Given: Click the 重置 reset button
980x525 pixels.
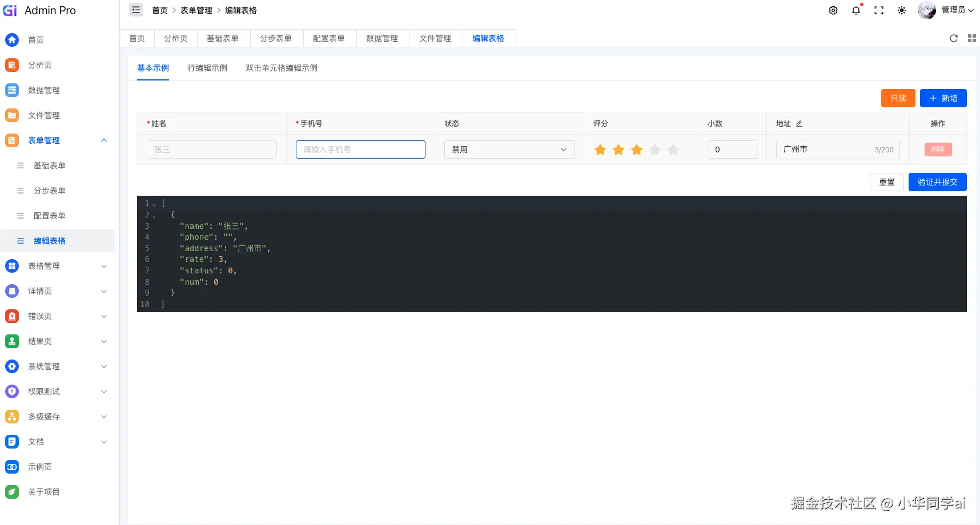Looking at the screenshot, I should [x=887, y=182].
